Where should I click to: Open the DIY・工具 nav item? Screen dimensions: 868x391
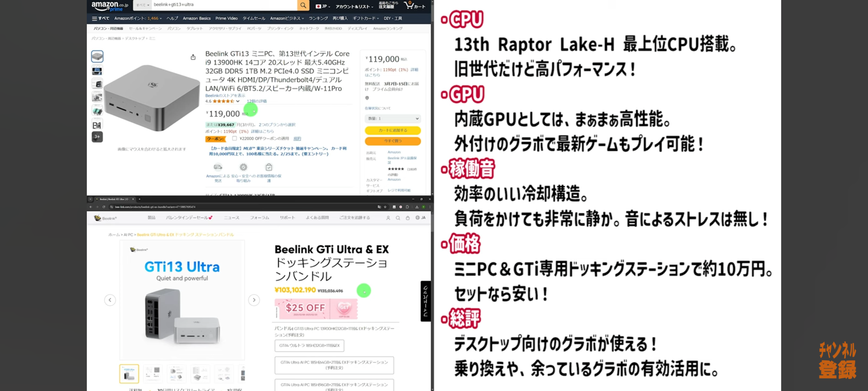(x=393, y=18)
